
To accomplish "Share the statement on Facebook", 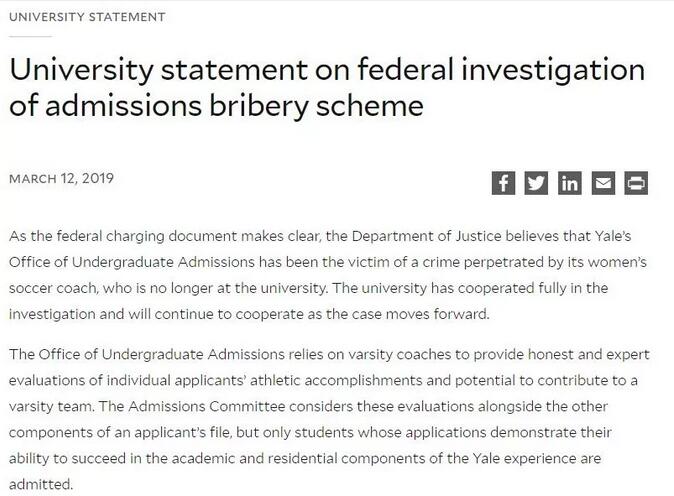I will pyautogui.click(x=503, y=183).
